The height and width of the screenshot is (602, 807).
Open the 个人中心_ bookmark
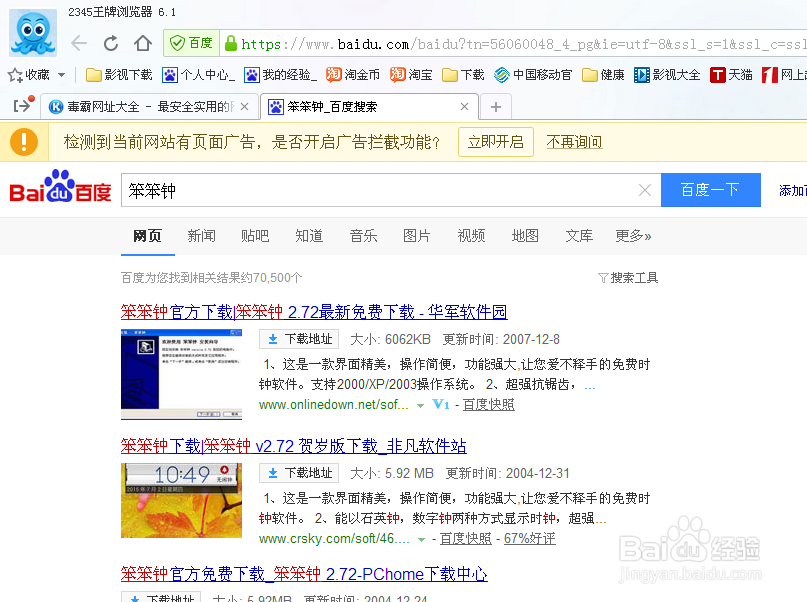click(x=198, y=75)
